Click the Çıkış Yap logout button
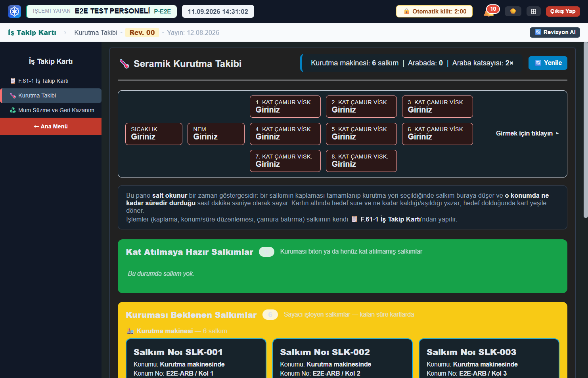 pyautogui.click(x=563, y=11)
